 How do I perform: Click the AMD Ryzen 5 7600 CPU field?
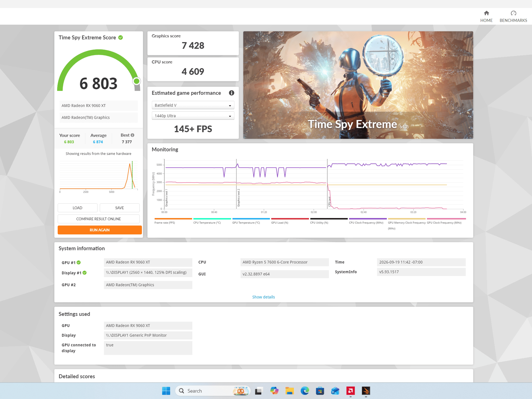(284, 262)
